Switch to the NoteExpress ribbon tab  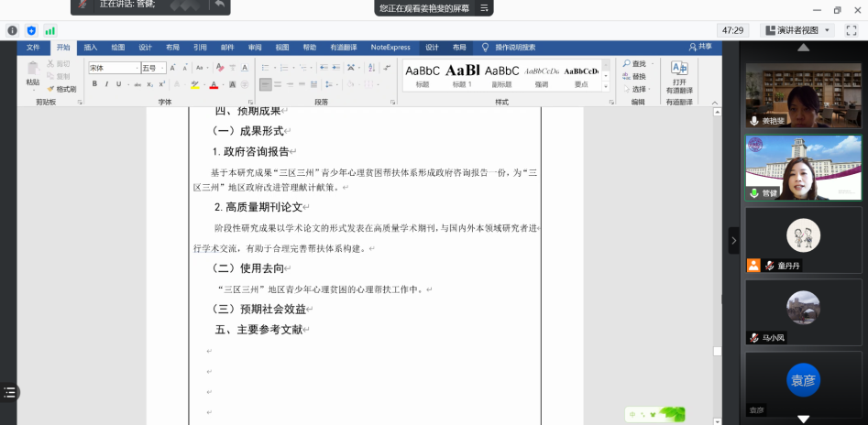pos(390,47)
